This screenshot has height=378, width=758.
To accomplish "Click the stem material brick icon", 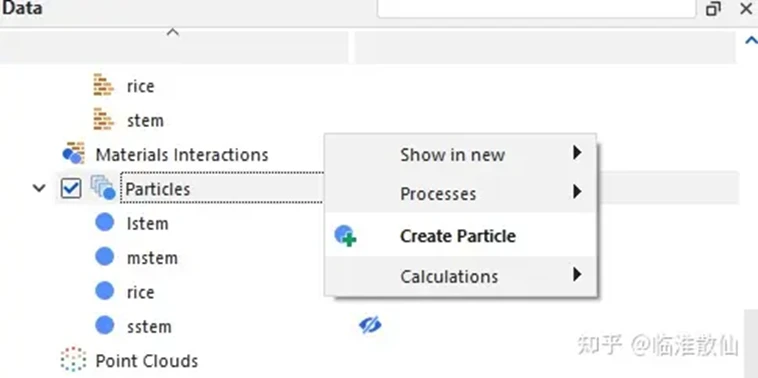I will [x=103, y=119].
